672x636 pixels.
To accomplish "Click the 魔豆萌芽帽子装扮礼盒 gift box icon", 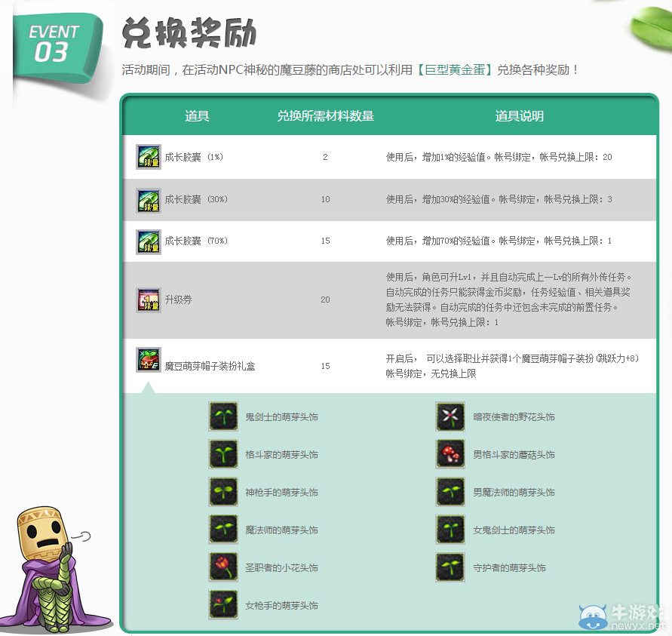I will tap(149, 361).
